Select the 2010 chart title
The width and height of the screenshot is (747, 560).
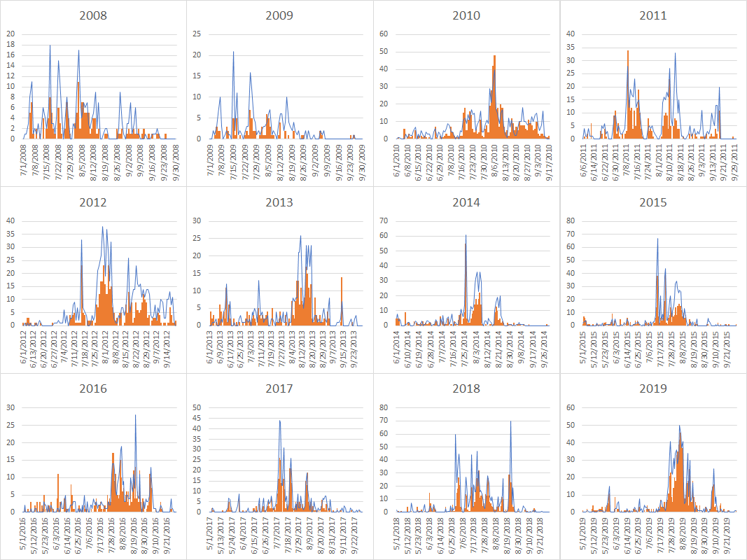(x=466, y=15)
